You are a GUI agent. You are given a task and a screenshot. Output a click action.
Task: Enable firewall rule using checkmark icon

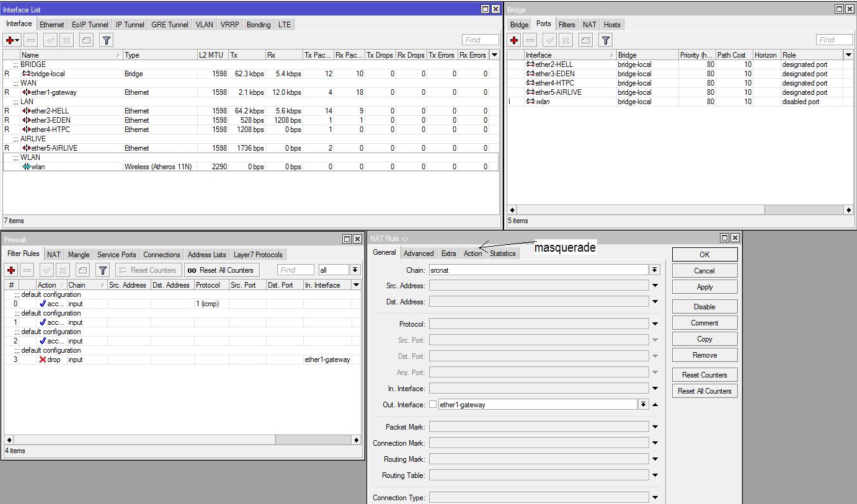(x=47, y=270)
